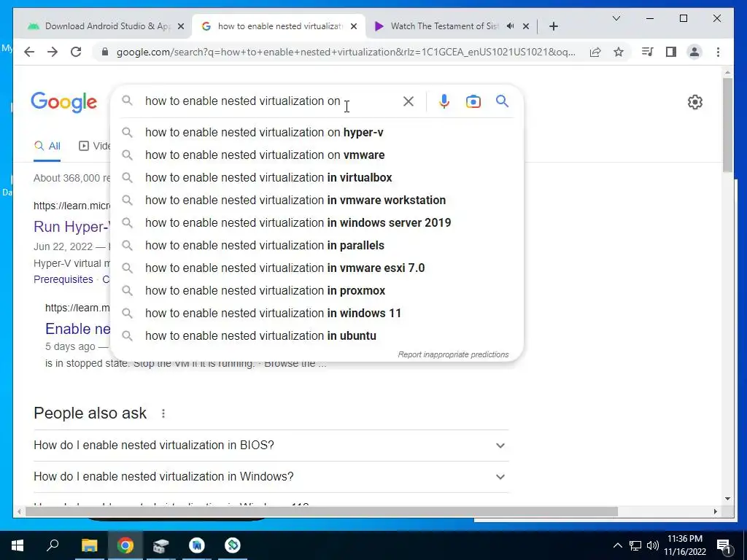Open the taskbar clock showing 11:36 PM
This screenshot has height=560, width=747.
[x=684, y=545]
